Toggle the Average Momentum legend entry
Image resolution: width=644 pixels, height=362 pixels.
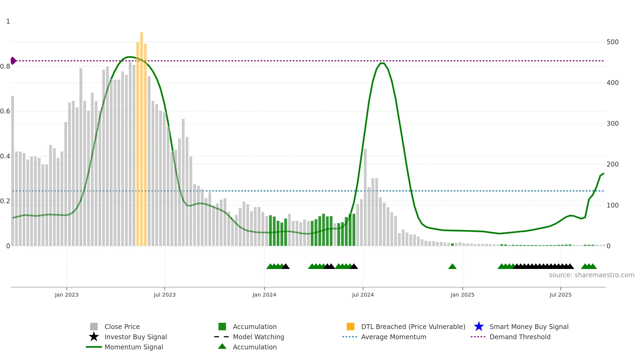pos(394,337)
